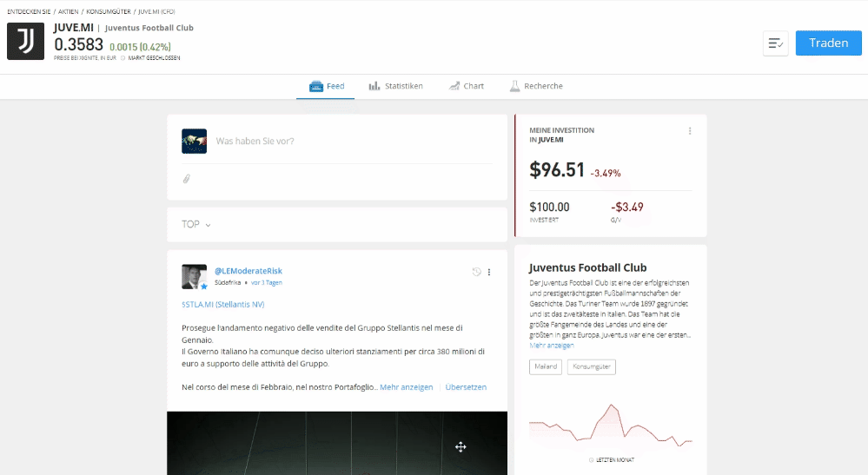Screen dimensions: 868x475
Task: Click the 0.0015 (0.42%) change text
Action: pos(140,47)
